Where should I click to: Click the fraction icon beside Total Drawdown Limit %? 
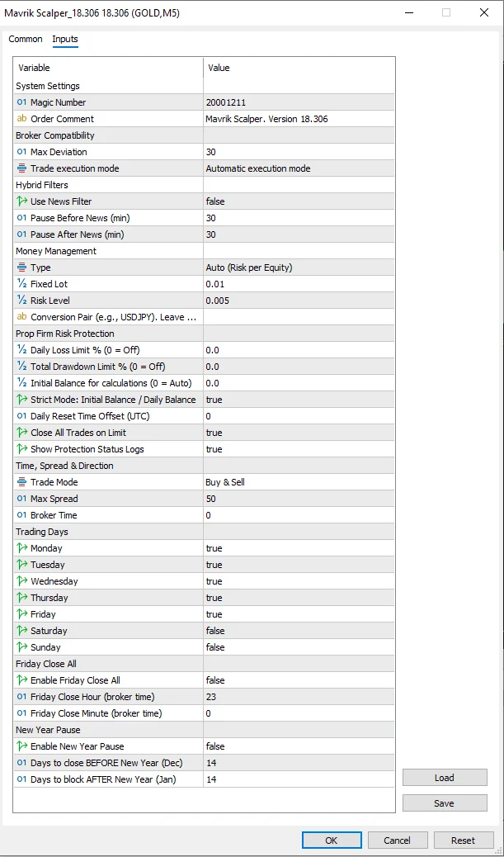(x=21, y=367)
